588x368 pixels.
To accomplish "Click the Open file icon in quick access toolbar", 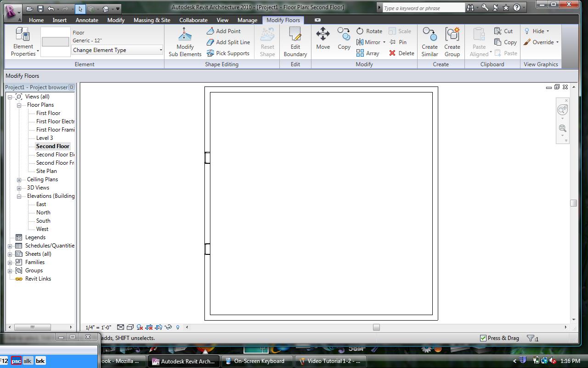I will (30, 8).
